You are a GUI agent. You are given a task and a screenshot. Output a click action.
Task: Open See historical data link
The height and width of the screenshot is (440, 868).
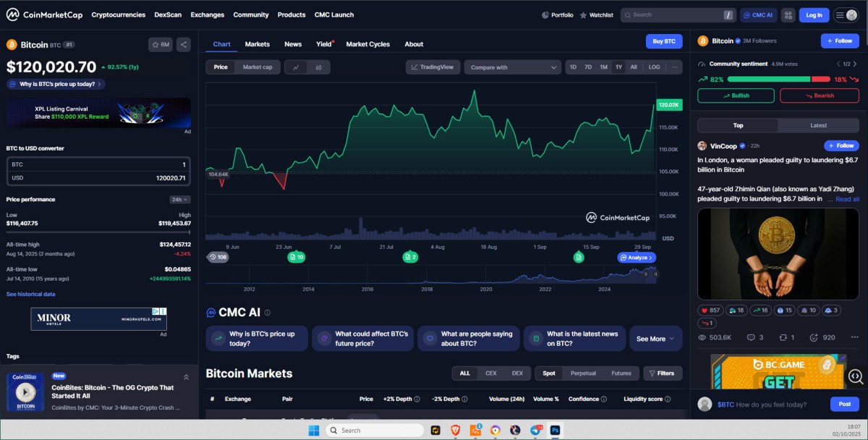[x=30, y=294]
